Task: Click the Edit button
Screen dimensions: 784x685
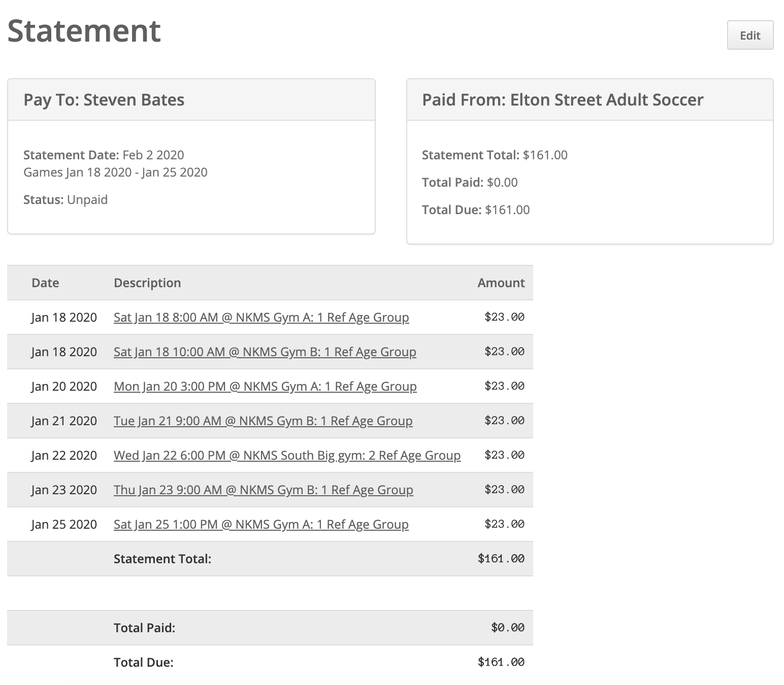Action: [x=749, y=35]
